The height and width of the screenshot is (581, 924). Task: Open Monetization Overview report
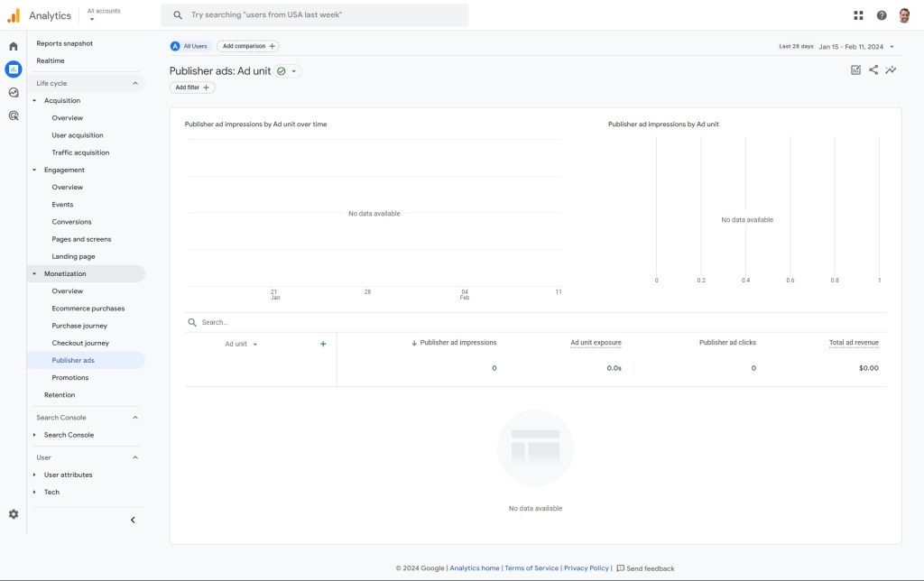click(67, 291)
